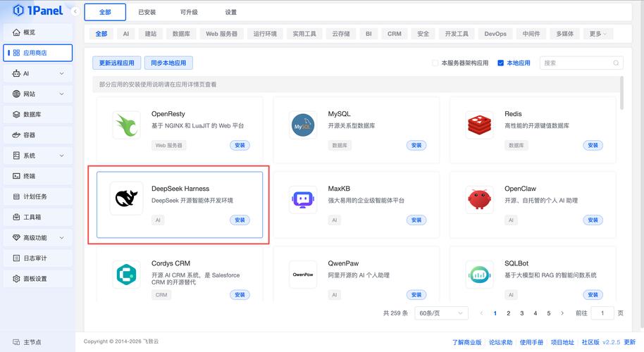Click the app list vertical scrollbar

pos(621,93)
